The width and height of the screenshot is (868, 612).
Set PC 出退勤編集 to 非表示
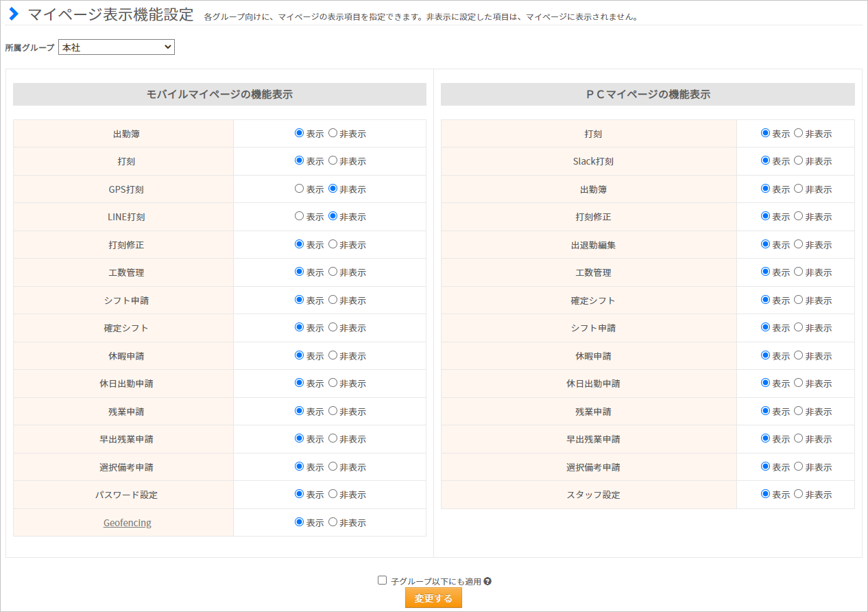(x=798, y=244)
